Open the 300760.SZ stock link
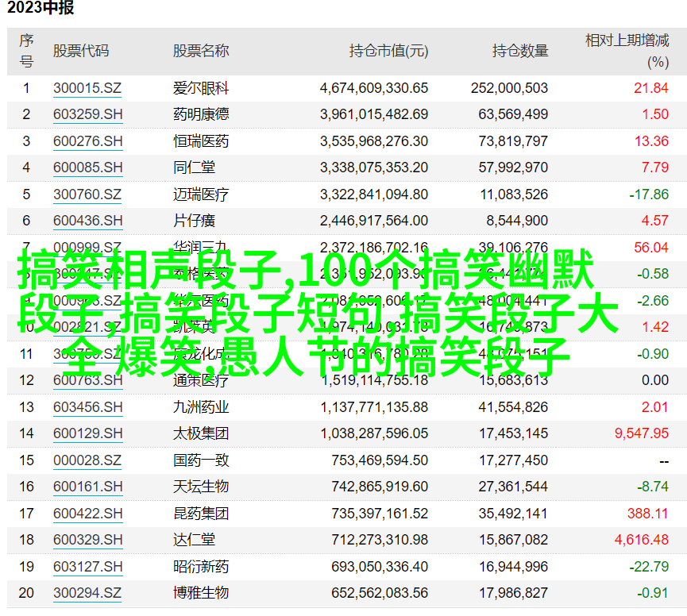The image size is (687, 616). [87, 194]
